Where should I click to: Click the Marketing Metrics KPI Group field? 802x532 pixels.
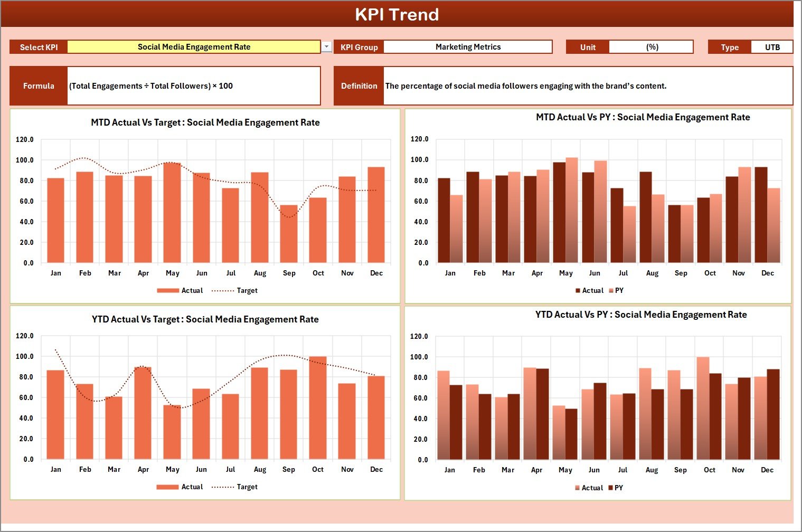tap(468, 46)
